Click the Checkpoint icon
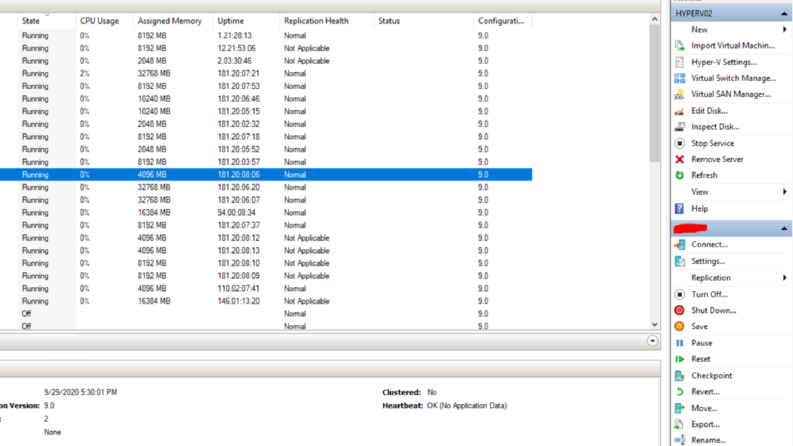Image resolution: width=793 pixels, height=446 pixels. click(x=680, y=376)
